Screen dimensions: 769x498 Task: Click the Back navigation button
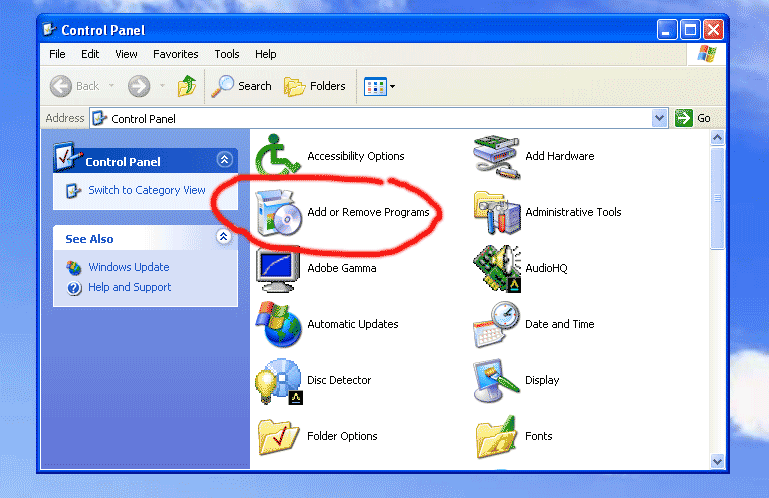point(75,86)
